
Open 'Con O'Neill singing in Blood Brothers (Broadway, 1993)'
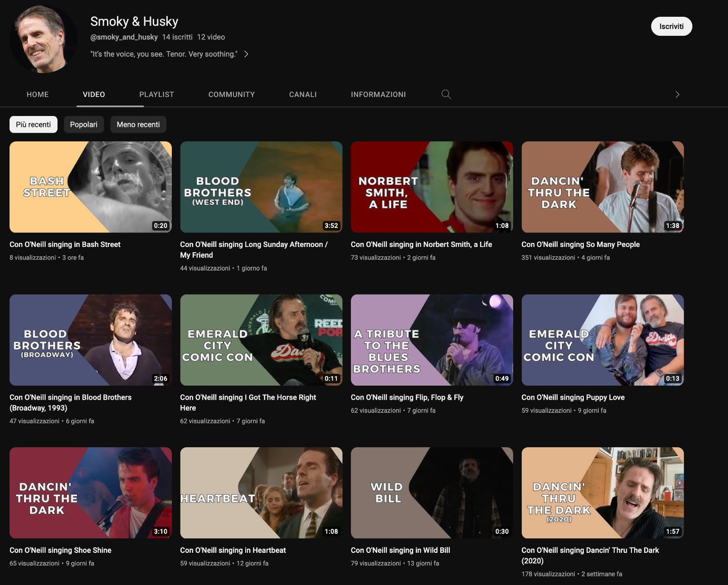[70, 402]
